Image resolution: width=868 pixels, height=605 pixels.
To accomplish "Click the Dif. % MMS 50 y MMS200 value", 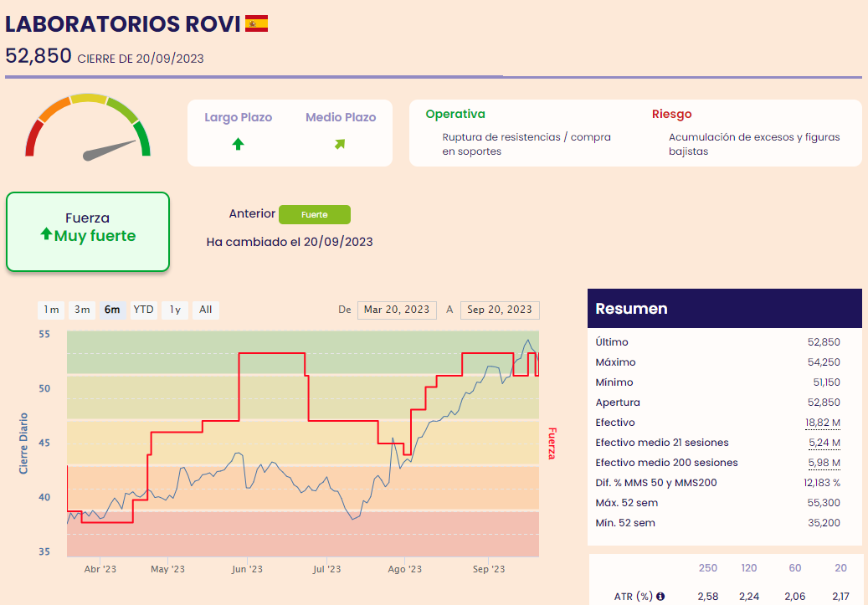I will click(822, 483).
